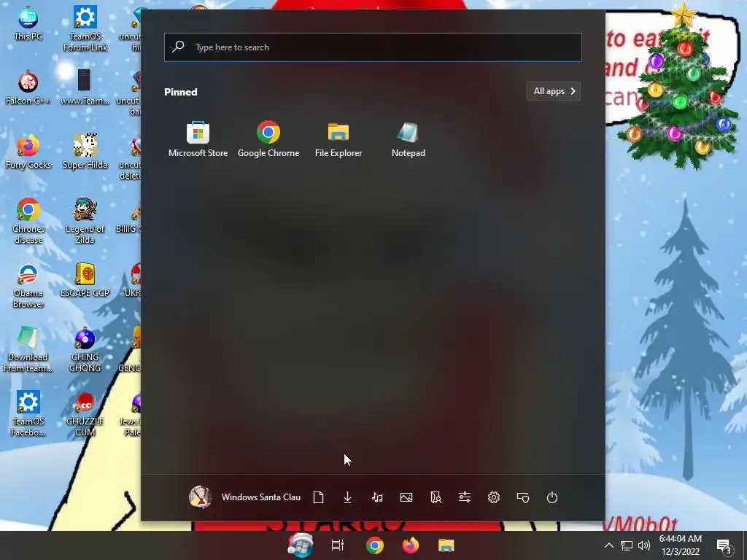Open Microsoft Store from pinned apps
Viewport: 747px width, 560px height.
[198, 139]
